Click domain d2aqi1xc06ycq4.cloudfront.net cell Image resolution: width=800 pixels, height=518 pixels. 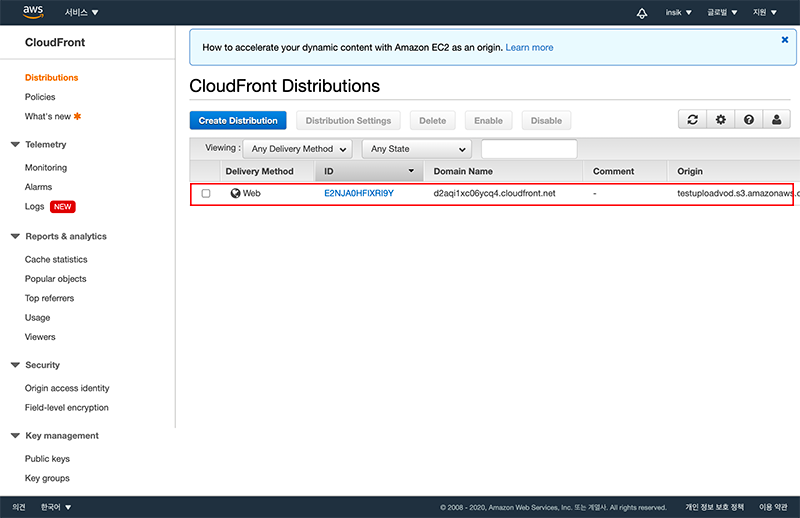tap(494, 193)
